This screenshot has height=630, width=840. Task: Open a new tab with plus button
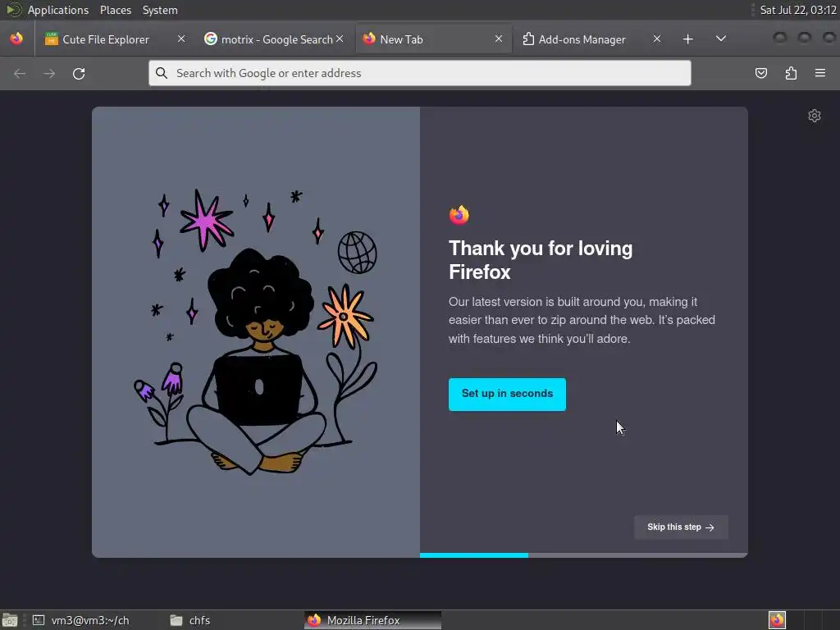(x=688, y=39)
